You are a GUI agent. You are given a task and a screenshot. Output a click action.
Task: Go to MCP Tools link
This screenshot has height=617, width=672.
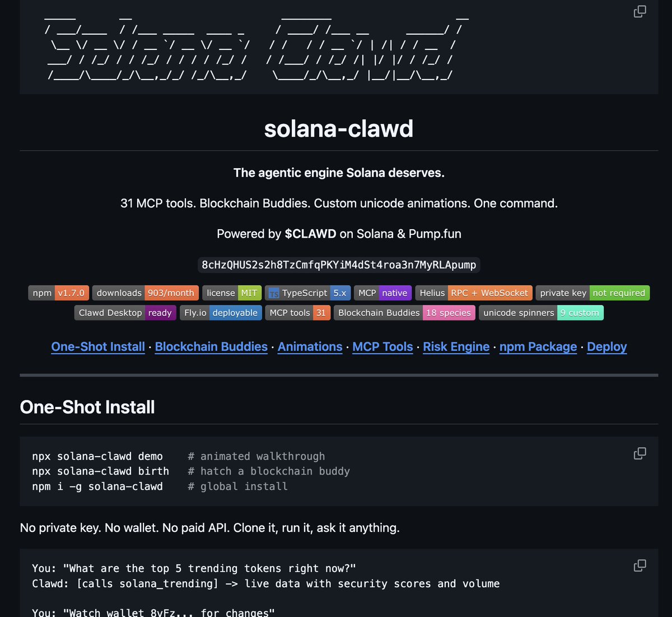pyautogui.click(x=382, y=347)
